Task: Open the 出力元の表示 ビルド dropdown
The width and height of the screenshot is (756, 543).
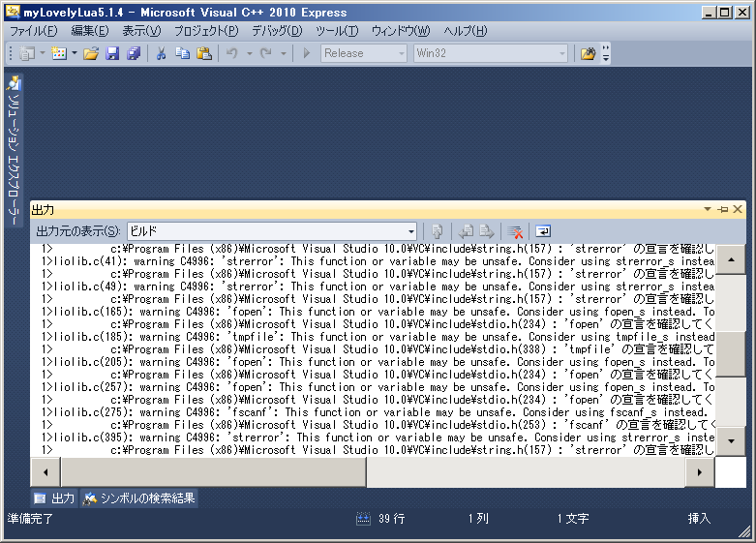Action: click(272, 231)
